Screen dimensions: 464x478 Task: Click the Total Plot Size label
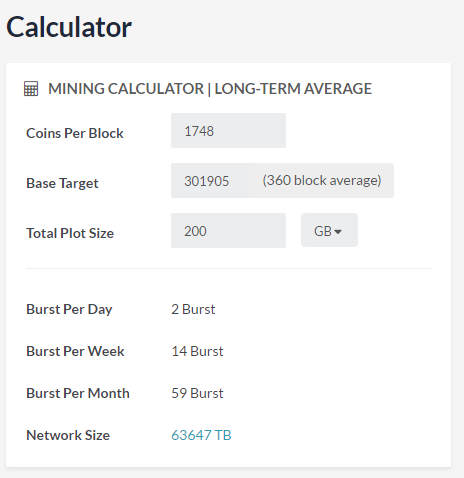coord(70,233)
